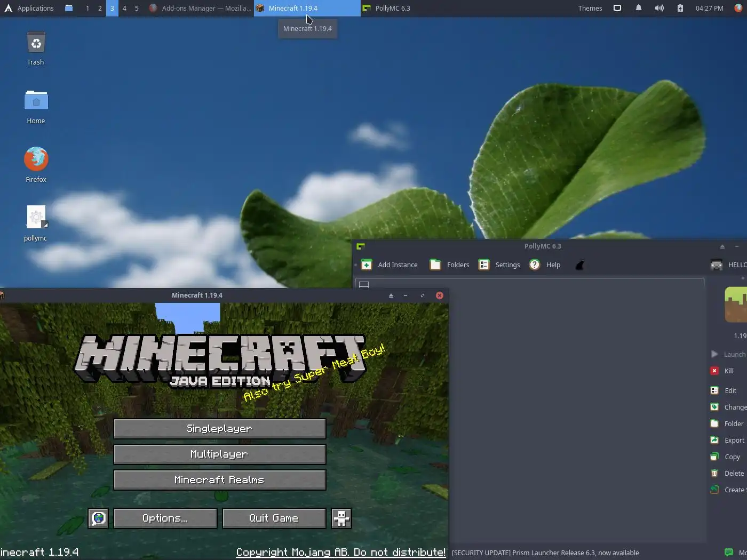Viewport: 747px width, 560px height.
Task: Kill the running instance in PollyMC
Action: click(722, 371)
